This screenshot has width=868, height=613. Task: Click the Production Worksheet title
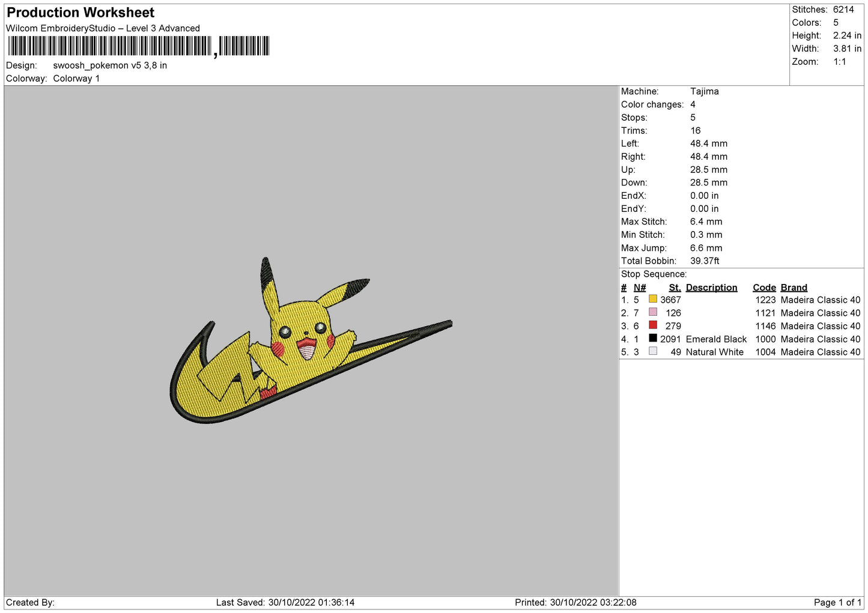pos(80,13)
